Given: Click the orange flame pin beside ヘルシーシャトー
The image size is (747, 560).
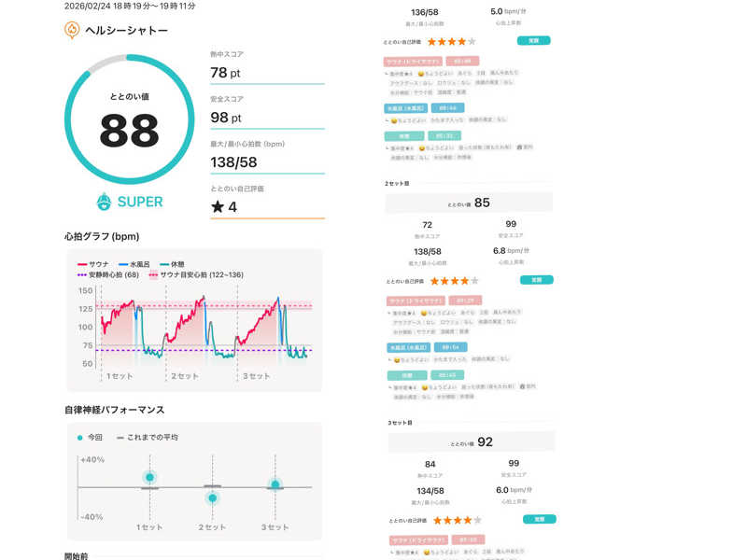Looking at the screenshot, I should (x=72, y=30).
